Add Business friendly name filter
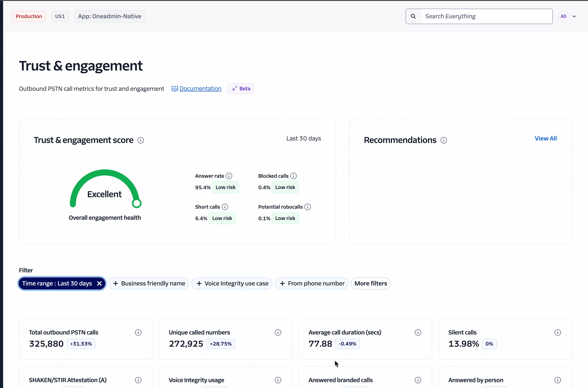This screenshot has width=588, height=388. [x=149, y=283]
